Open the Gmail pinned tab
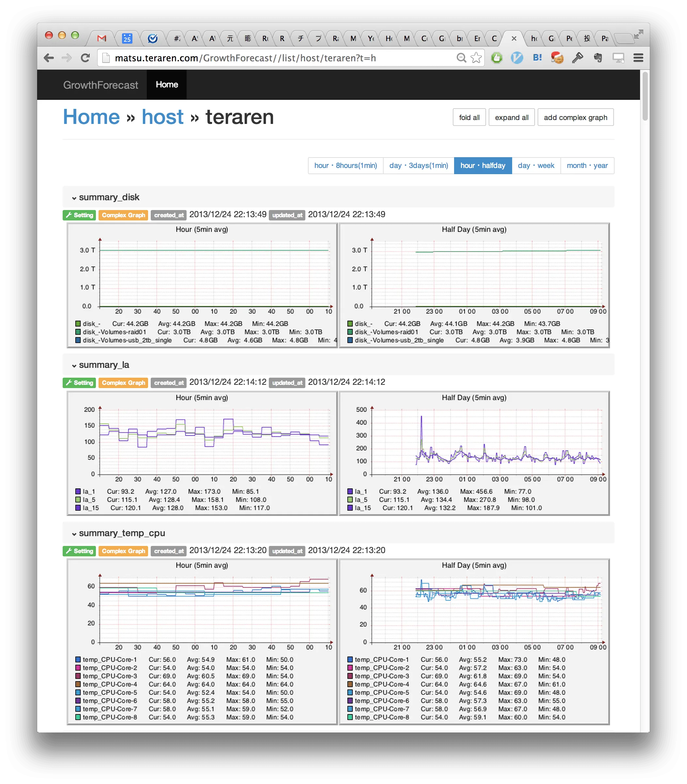 101,38
